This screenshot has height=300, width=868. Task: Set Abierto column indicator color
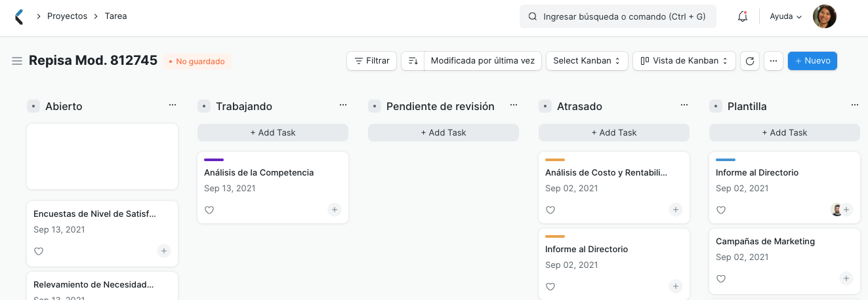pos(33,106)
